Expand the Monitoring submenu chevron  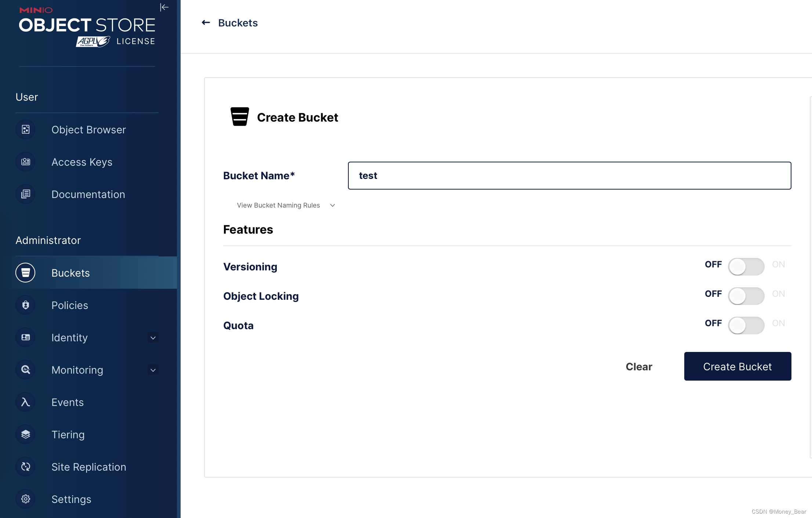tap(153, 370)
